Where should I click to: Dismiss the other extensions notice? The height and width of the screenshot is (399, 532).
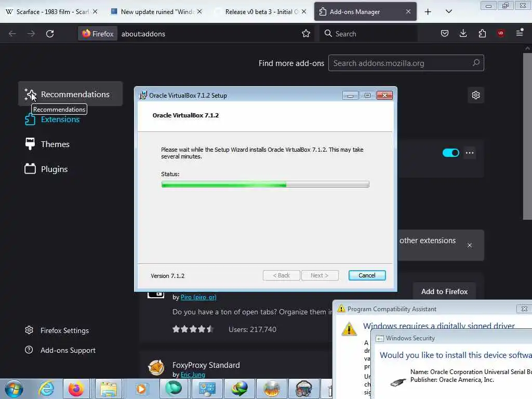click(470, 245)
